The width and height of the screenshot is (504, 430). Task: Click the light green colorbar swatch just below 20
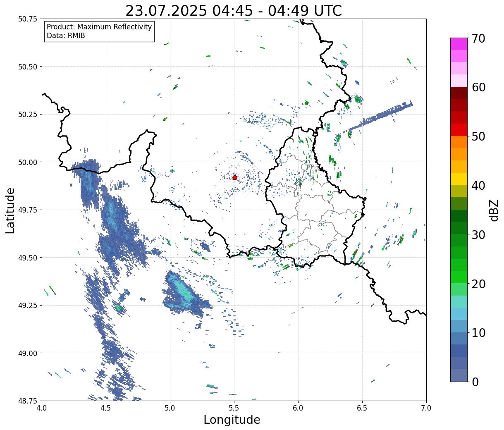pos(459,289)
